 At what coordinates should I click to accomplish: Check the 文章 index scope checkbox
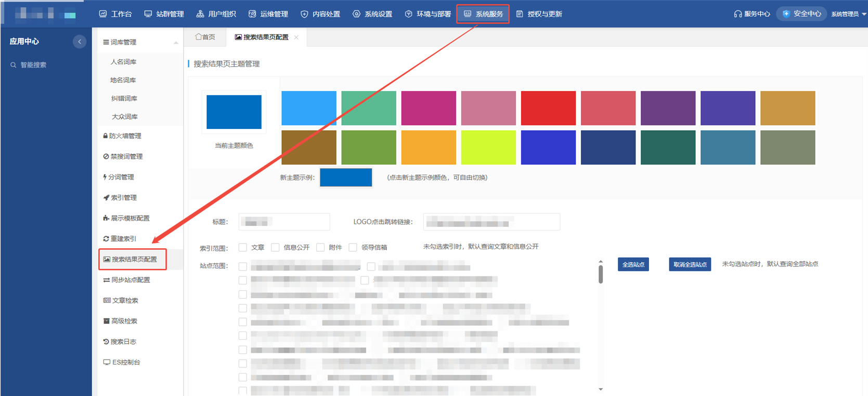coord(242,247)
